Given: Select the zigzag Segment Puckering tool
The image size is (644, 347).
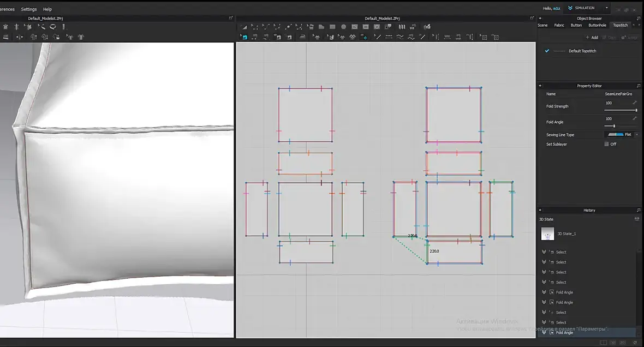Looking at the screenshot, I should pyautogui.click(x=447, y=37).
